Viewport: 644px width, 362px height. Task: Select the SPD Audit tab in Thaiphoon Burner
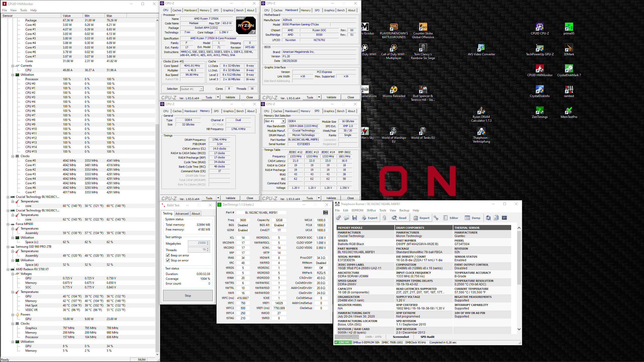pos(427,337)
